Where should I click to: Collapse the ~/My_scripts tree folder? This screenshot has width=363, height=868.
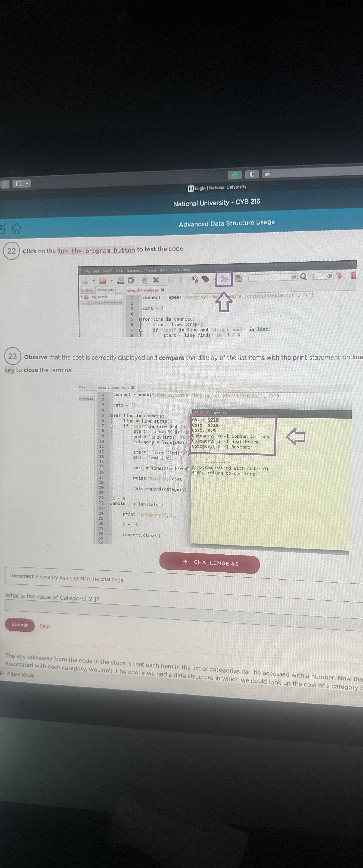[x=82, y=297]
